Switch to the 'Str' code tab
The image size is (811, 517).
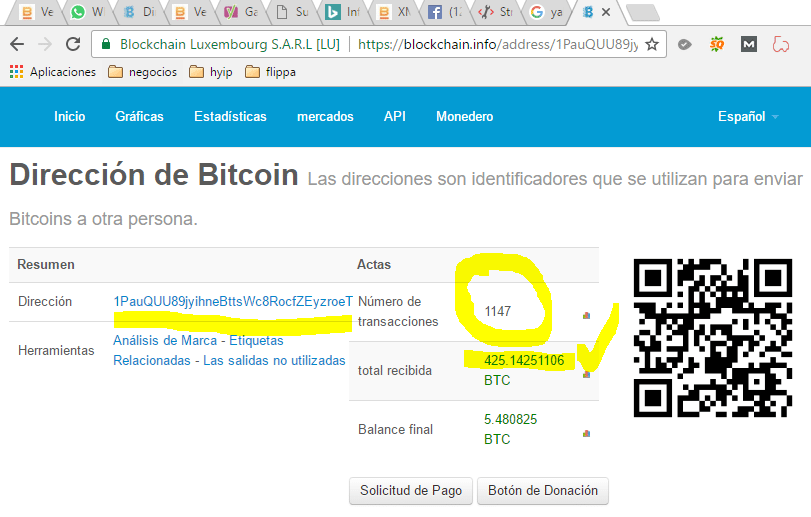[x=495, y=12]
